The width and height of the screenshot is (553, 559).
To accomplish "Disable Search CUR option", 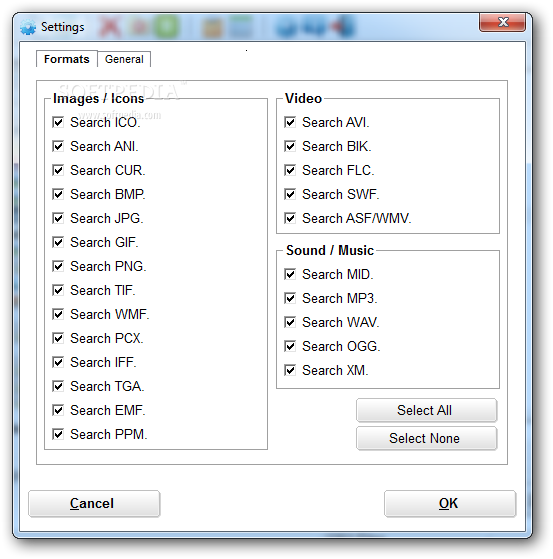I will point(58,170).
